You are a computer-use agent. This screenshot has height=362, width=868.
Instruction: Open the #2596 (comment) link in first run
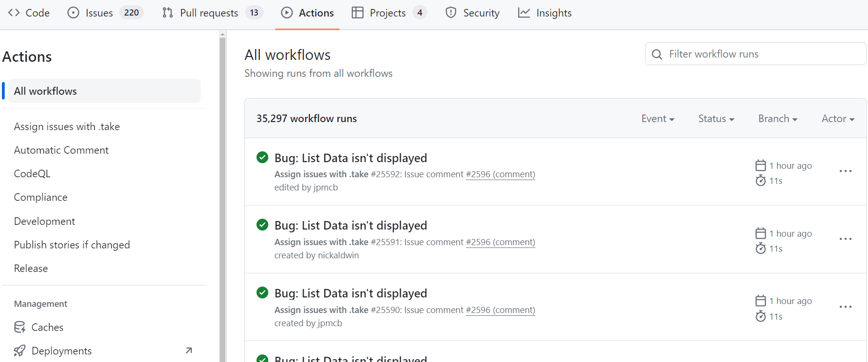click(500, 174)
